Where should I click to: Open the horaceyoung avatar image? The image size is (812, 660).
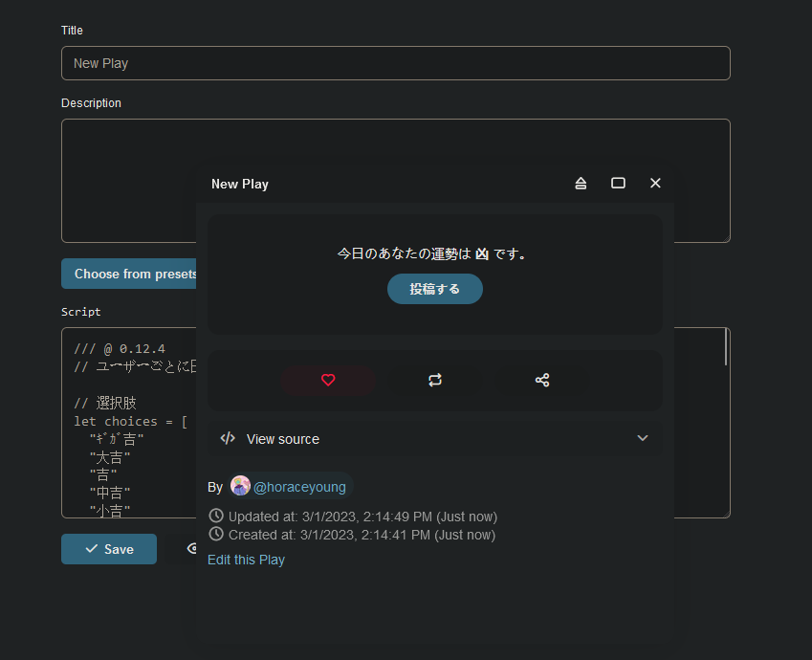(240, 487)
